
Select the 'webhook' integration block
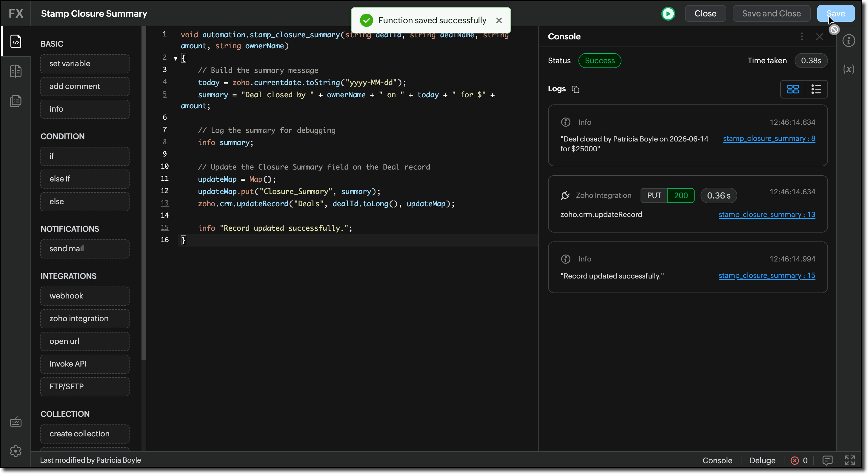tap(84, 296)
